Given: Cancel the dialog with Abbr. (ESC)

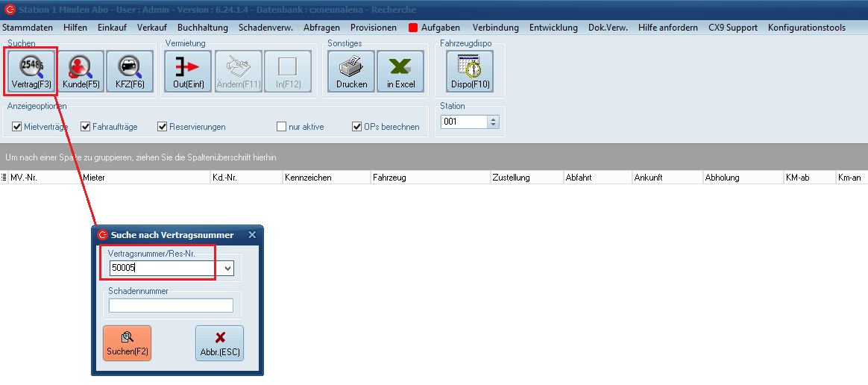Looking at the screenshot, I should click(219, 343).
